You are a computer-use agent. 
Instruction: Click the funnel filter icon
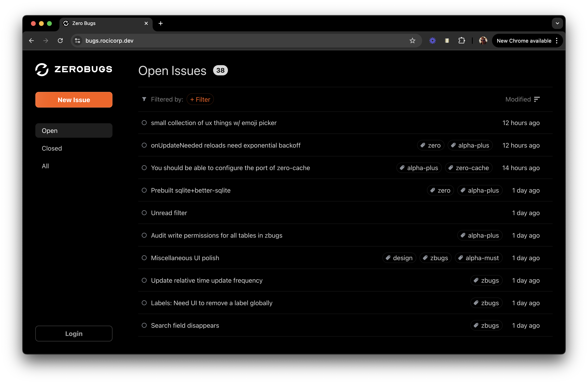144,99
